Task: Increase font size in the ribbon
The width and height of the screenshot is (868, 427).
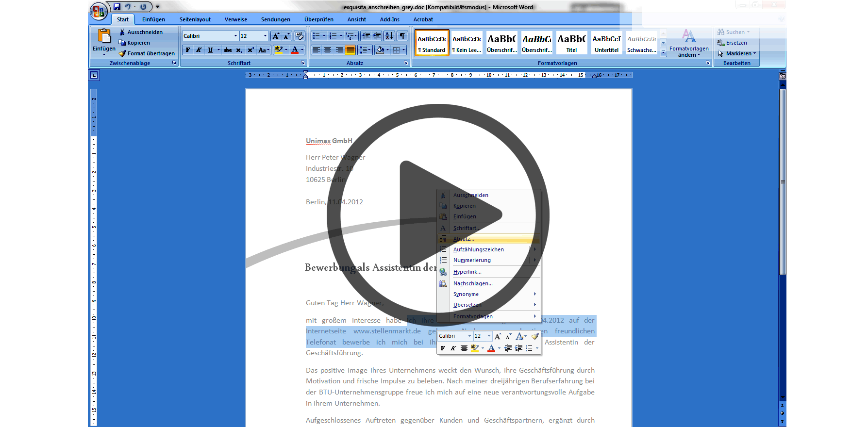Action: (x=276, y=36)
